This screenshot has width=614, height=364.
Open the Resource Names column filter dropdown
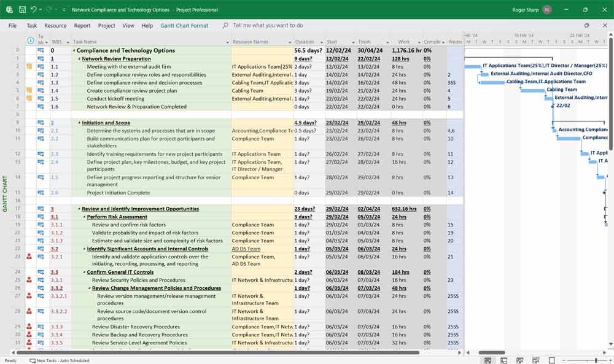pos(290,42)
